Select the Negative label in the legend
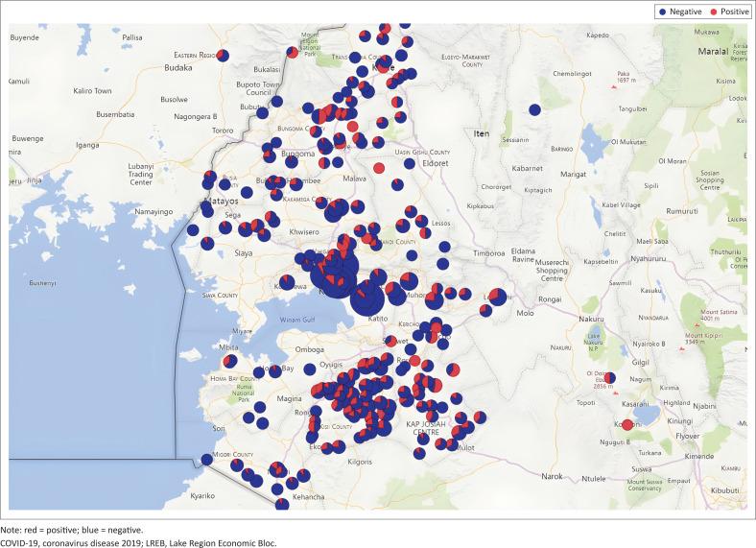Image resolution: width=756 pixels, height=548 pixels. (687, 12)
